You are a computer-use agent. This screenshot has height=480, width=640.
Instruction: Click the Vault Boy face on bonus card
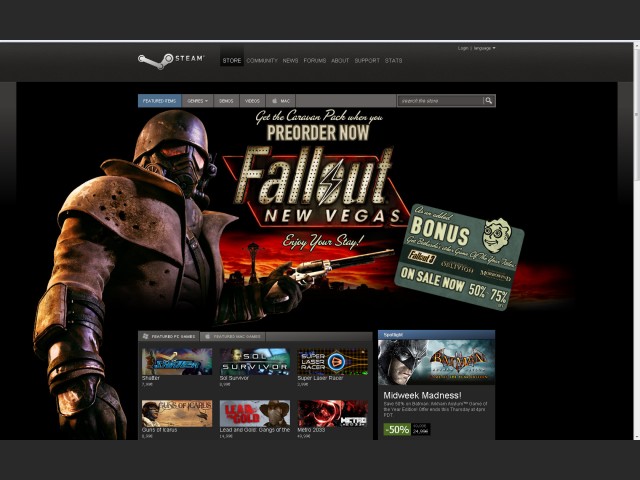coord(496,235)
